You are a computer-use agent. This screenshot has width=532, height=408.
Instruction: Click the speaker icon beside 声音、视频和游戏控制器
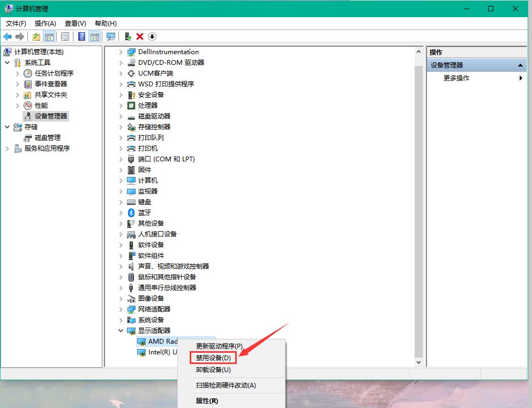click(131, 266)
